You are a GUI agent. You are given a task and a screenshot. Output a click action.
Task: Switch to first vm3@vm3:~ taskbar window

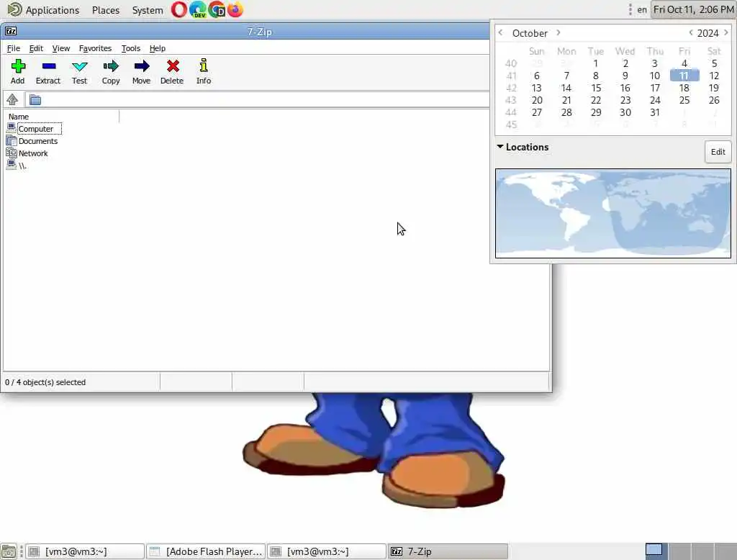coord(85,551)
